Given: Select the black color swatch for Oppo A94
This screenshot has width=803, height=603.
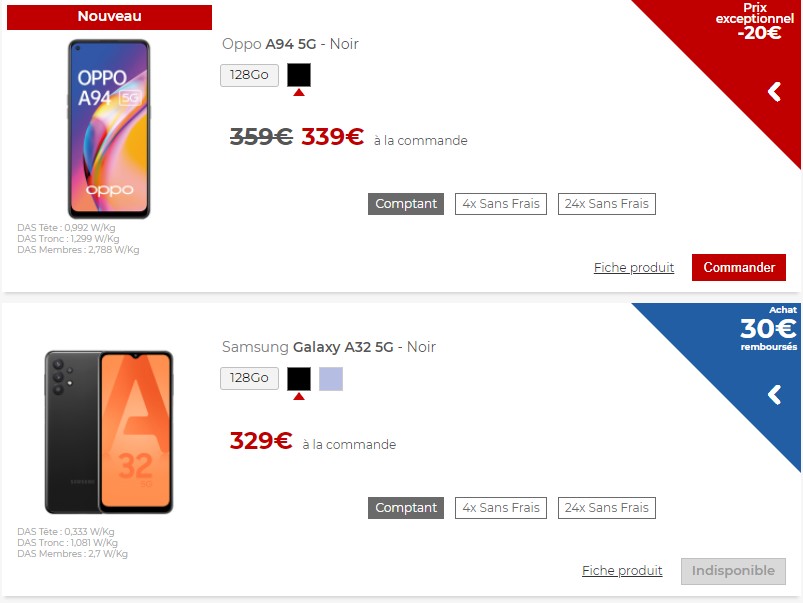Looking at the screenshot, I should [x=299, y=75].
